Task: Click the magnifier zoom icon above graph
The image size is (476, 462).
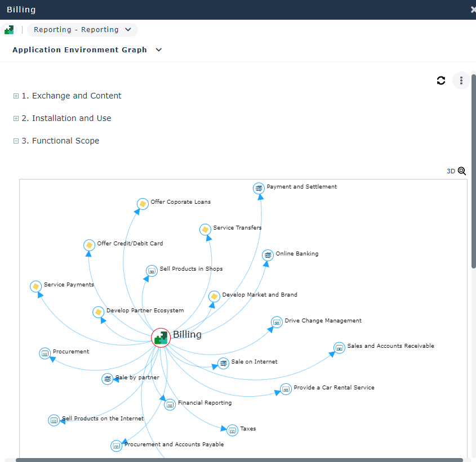Action: coord(462,171)
